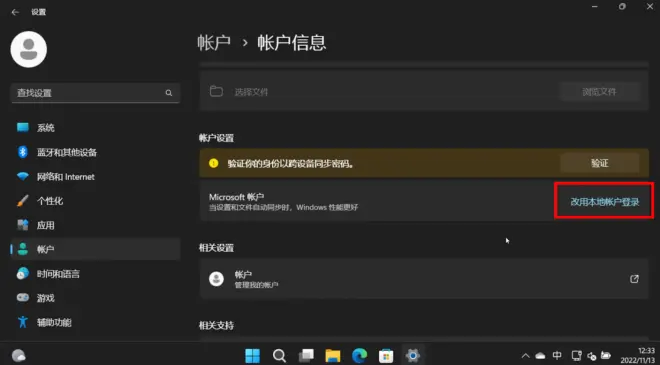The height and width of the screenshot is (365, 660).
Task: Click the 验证 verify button
Action: tap(599, 163)
